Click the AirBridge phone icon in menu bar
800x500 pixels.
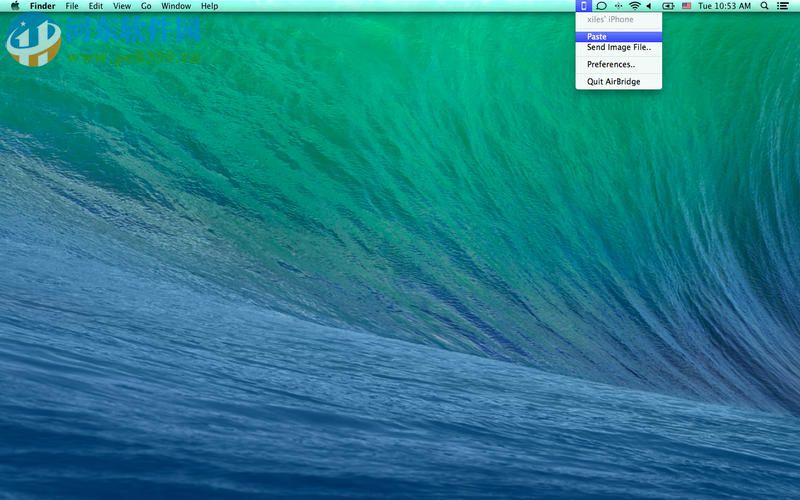click(x=584, y=6)
